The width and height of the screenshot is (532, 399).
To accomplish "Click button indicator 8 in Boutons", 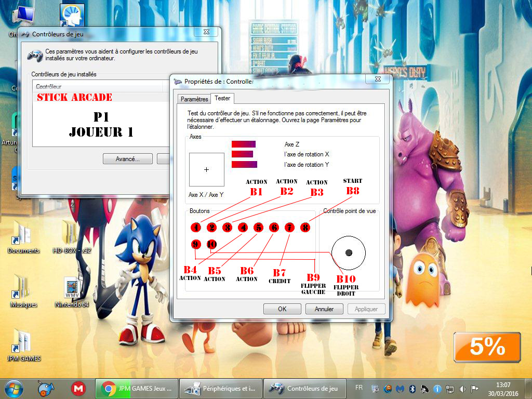I will 305,227.
